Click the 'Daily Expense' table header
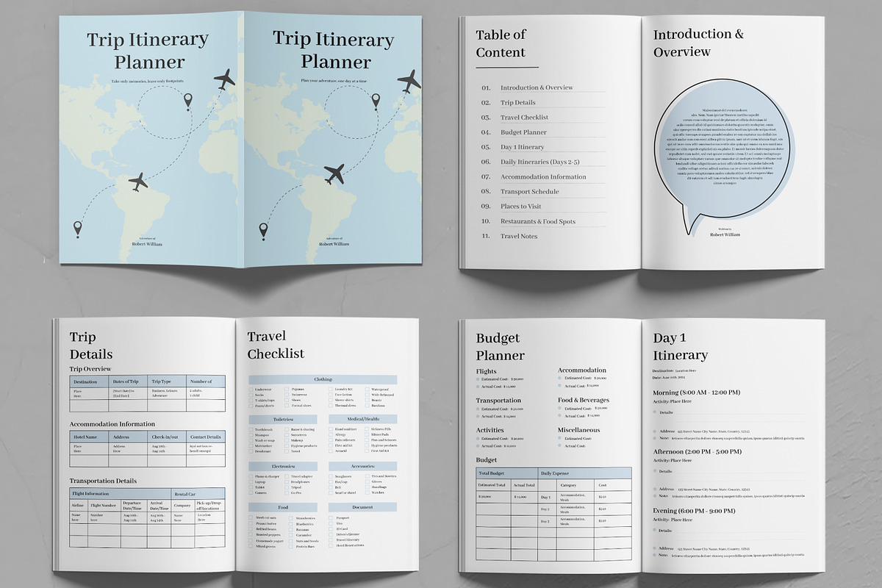882x588 pixels. (x=585, y=473)
